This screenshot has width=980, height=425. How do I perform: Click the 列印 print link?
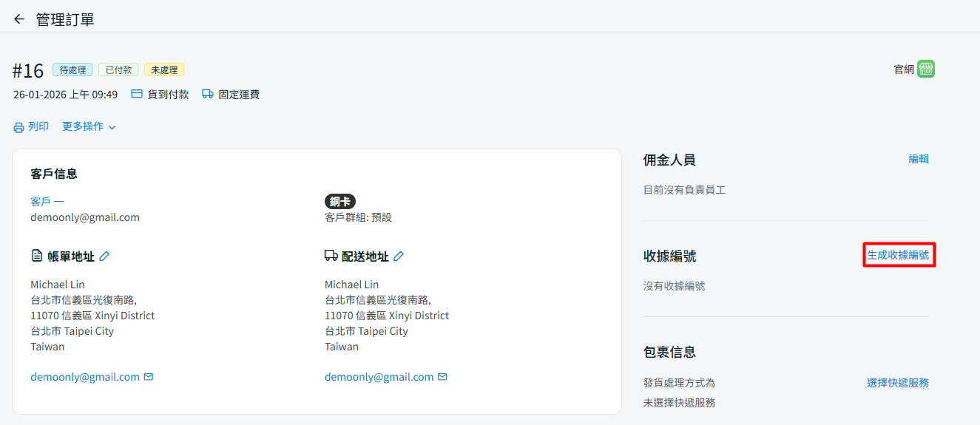tap(38, 127)
